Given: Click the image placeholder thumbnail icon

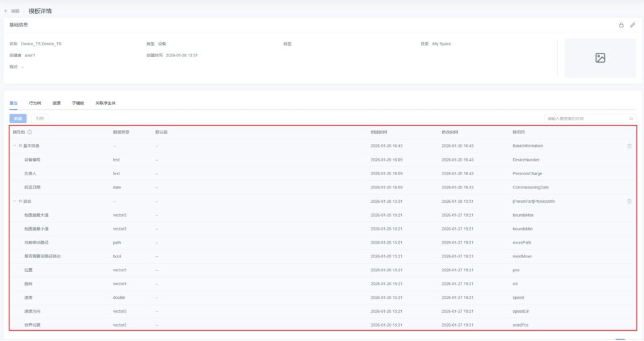Looking at the screenshot, I should click(600, 58).
